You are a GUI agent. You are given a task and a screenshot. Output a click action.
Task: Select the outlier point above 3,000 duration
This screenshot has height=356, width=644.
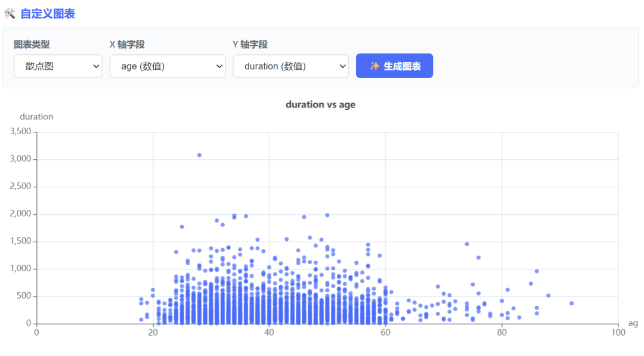(199, 155)
